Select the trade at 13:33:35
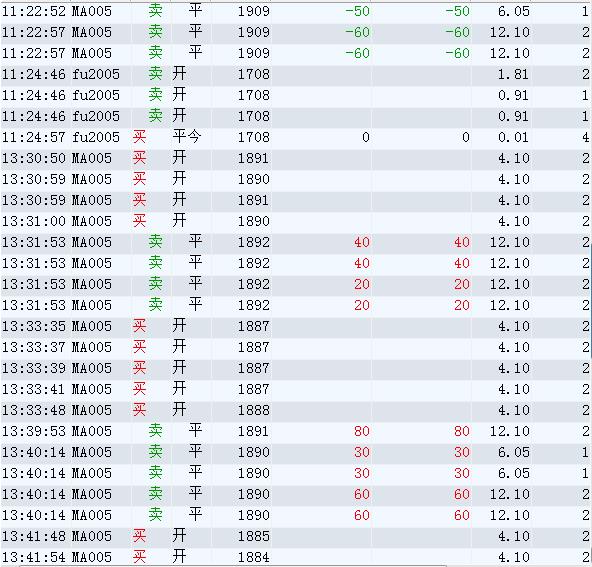Screen dimensions: 592x567 pos(296,326)
